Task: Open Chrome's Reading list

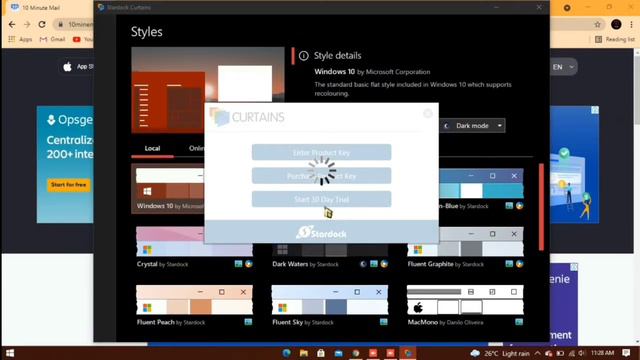Action: point(615,39)
